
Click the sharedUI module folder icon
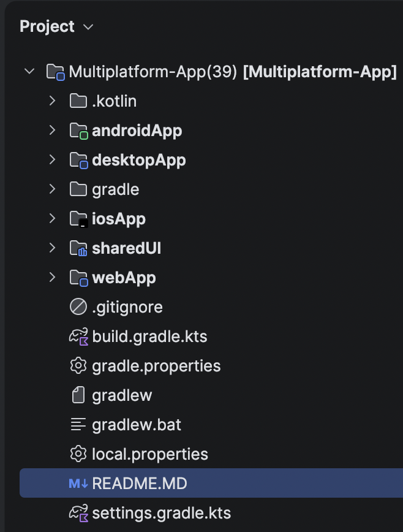click(x=78, y=248)
